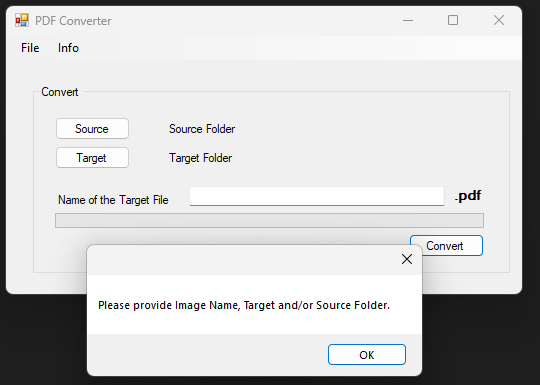540x385 pixels.
Task: Dismiss the message dialog with its X
Action: (407, 259)
